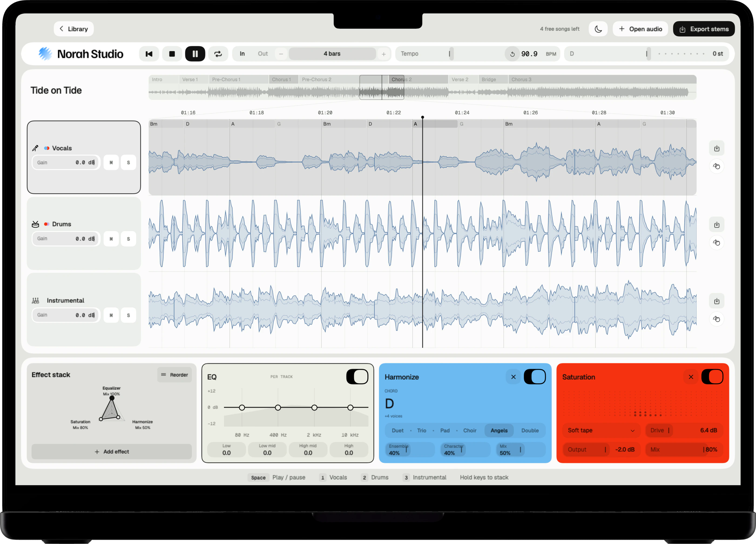Viewport: 756px width, 544px height.
Task: Disable the Harmonize effect switch
Action: point(535,376)
